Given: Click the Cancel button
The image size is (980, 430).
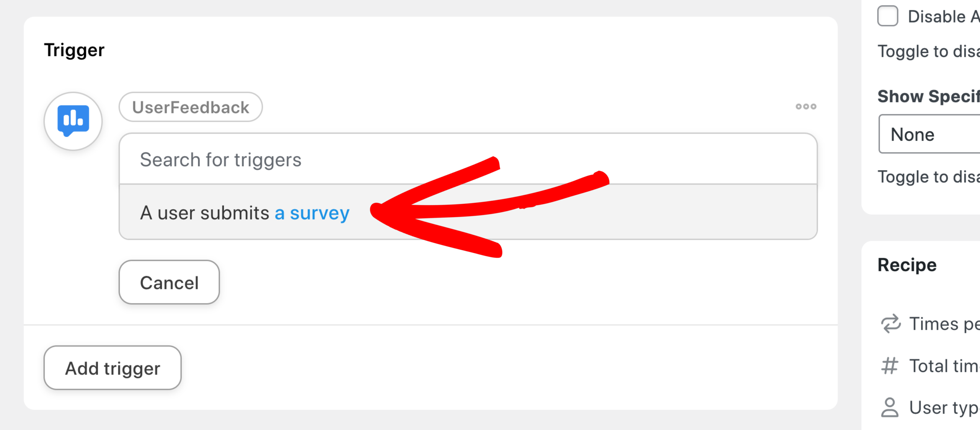Looking at the screenshot, I should [x=169, y=282].
